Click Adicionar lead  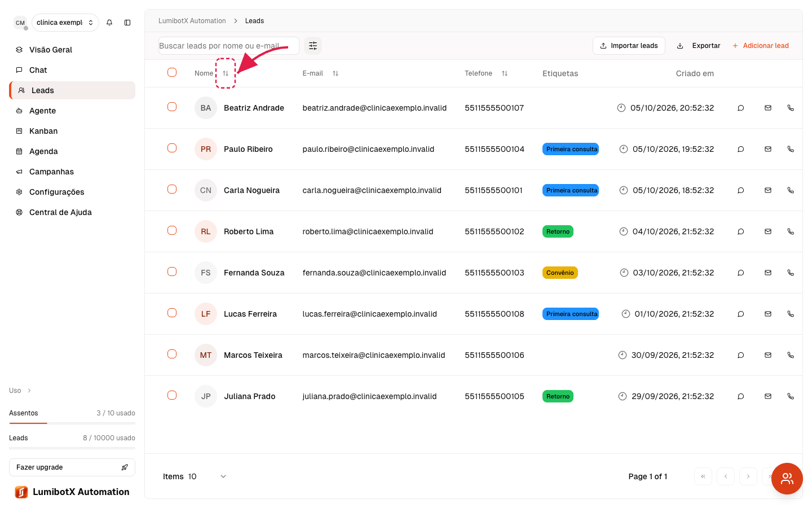pos(760,46)
